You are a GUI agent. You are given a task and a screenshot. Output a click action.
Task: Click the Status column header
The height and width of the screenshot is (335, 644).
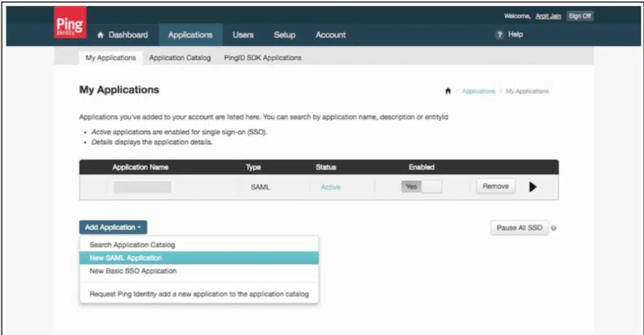click(x=326, y=167)
